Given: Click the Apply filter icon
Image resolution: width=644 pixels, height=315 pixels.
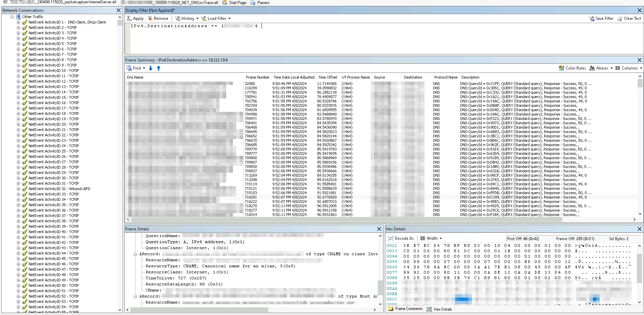Looking at the screenshot, I should point(129,18).
